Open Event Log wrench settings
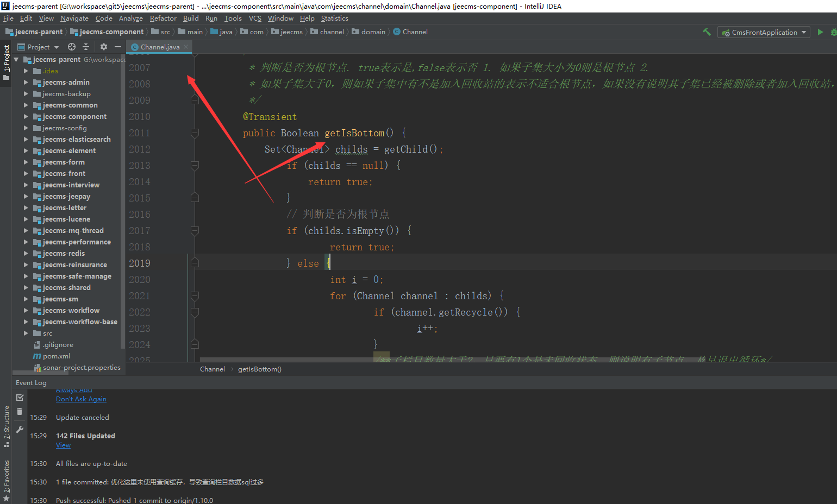The height and width of the screenshot is (504, 837). click(x=20, y=430)
